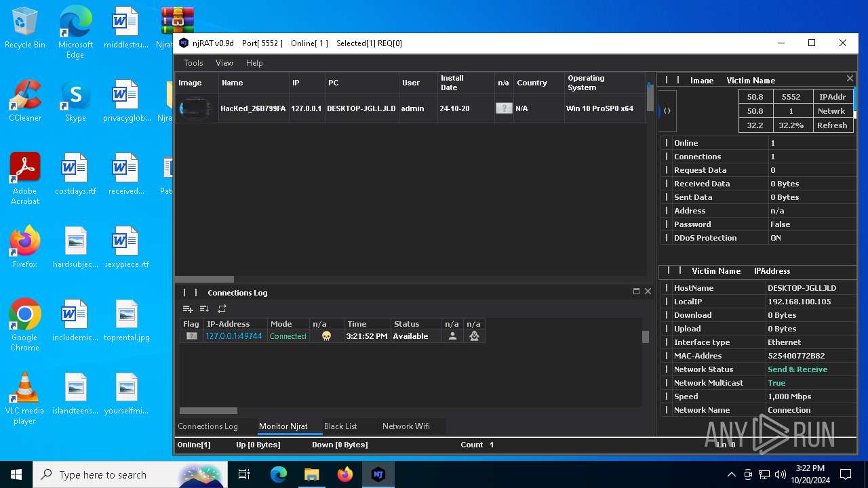Click the Network Multicast True value
The height and width of the screenshot is (488, 868).
pos(776,383)
